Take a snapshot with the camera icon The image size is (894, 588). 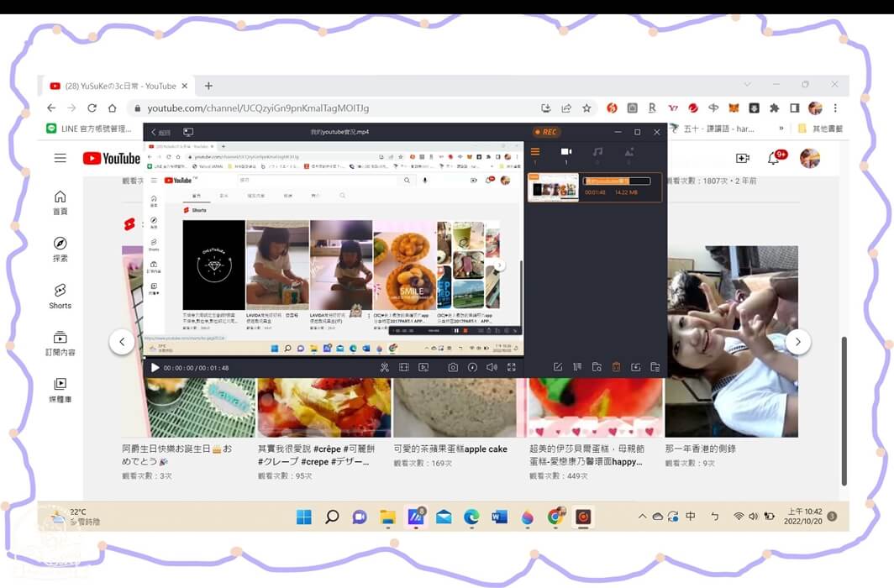pos(454,367)
